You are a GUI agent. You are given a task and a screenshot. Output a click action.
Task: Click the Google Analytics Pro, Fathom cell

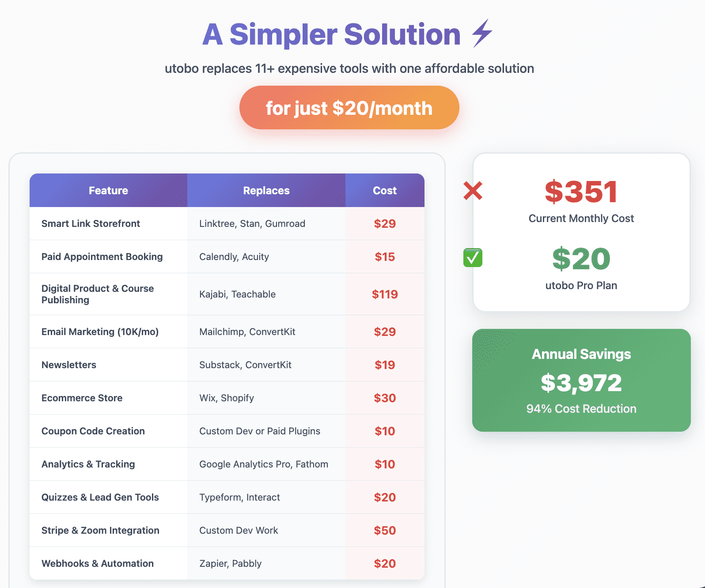pyautogui.click(x=264, y=464)
